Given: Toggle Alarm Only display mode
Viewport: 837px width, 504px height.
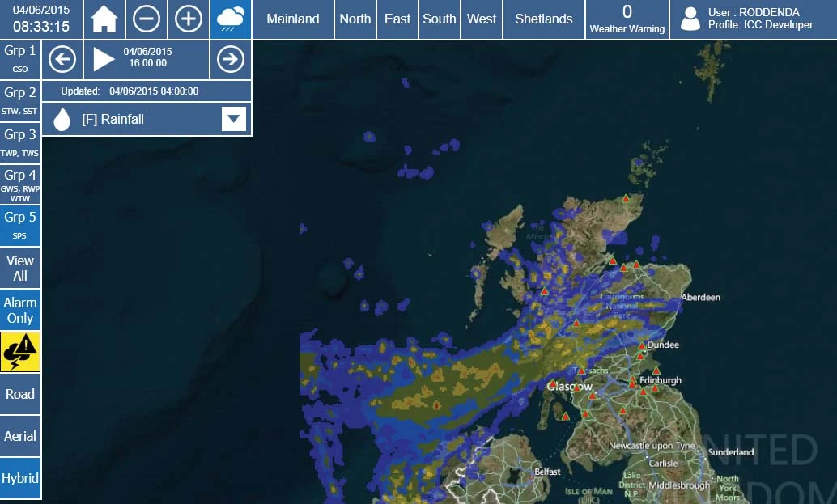Looking at the screenshot, I should [x=19, y=309].
